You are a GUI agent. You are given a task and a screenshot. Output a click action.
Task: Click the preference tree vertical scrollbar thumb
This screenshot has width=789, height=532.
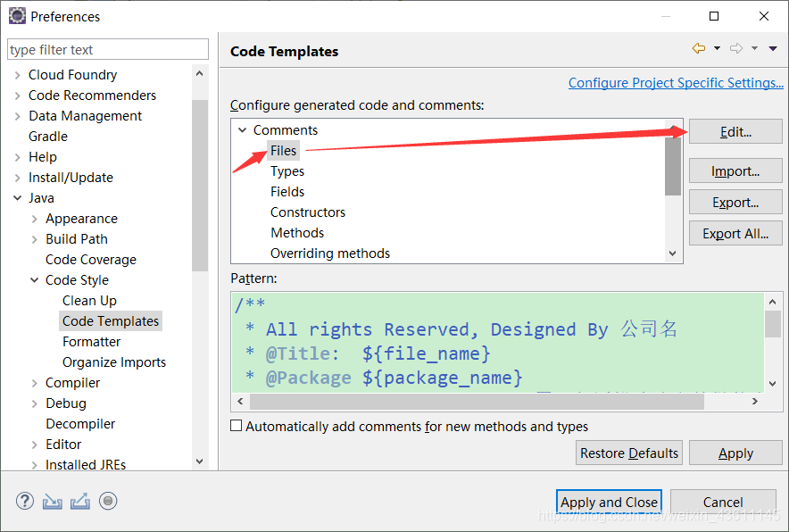(x=200, y=186)
